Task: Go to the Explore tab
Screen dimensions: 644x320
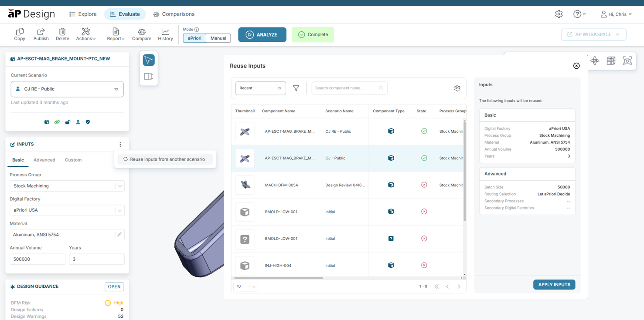Action: coord(83,14)
